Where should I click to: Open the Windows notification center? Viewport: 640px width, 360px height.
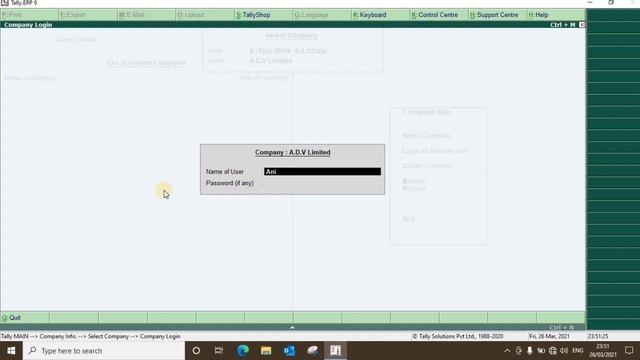point(629,351)
